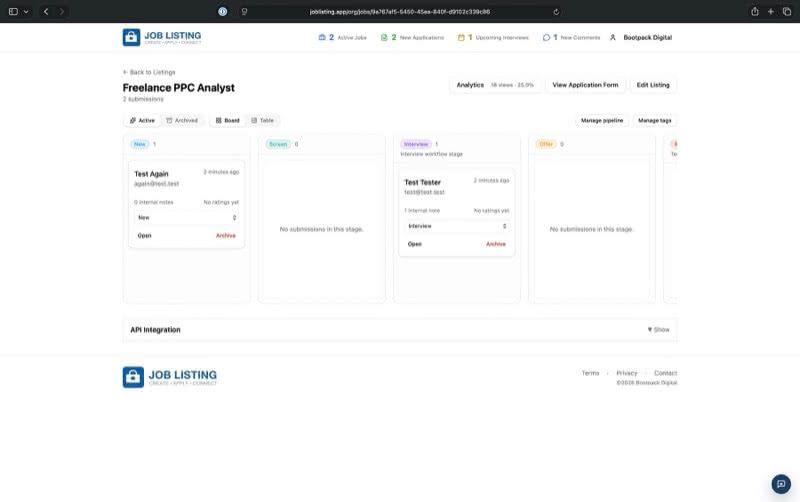Open New Comments counter in header

(x=571, y=37)
